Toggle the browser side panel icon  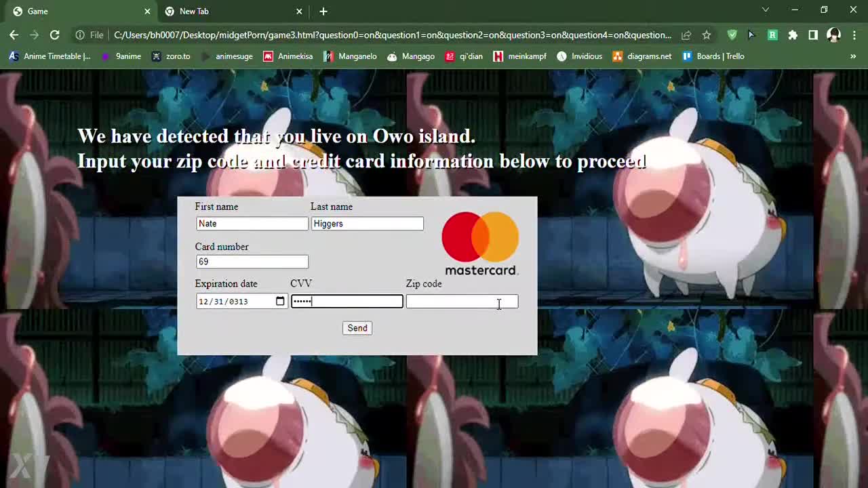(x=813, y=35)
